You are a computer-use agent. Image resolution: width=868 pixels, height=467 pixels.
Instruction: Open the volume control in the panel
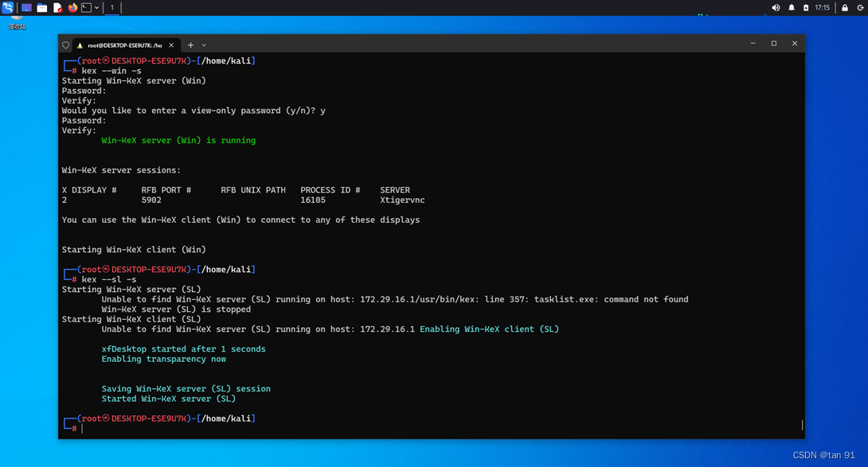(776, 8)
